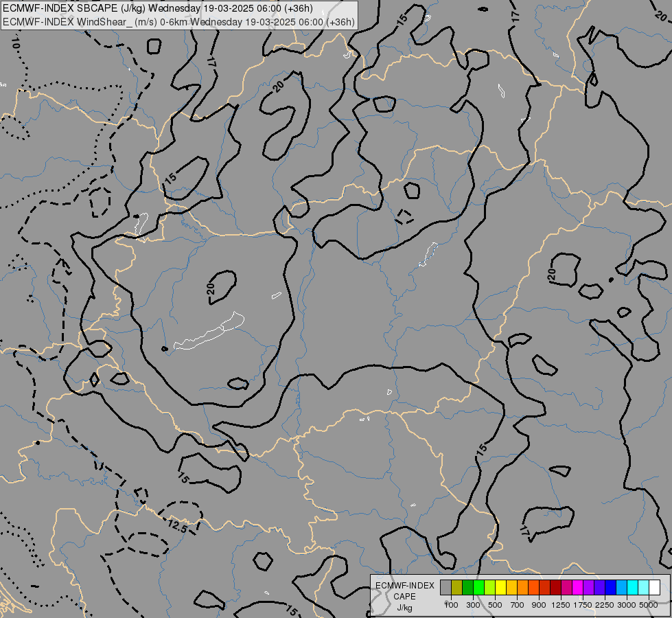Select the bright green legend swatch
This screenshot has width=672, height=618.
(478, 588)
